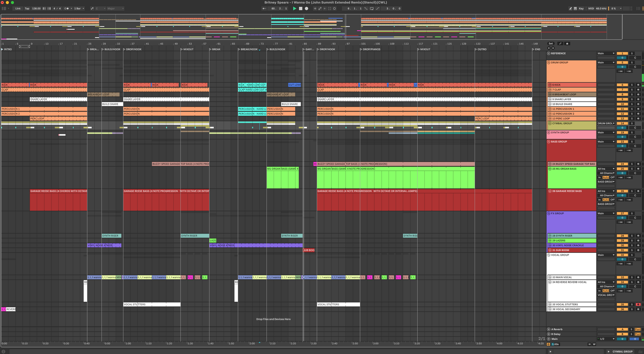644x354 pixels.
Task: Click phase nudge down bars icon
Action: point(44,9)
